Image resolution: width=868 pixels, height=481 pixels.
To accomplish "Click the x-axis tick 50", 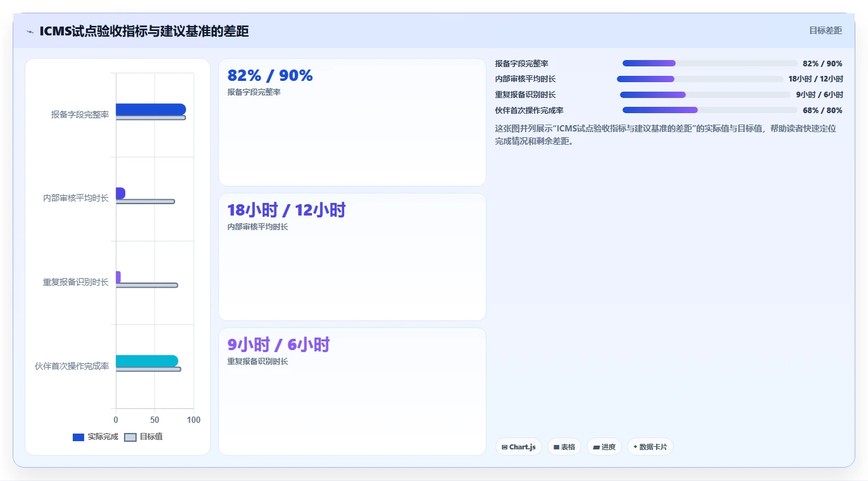I will click(154, 420).
